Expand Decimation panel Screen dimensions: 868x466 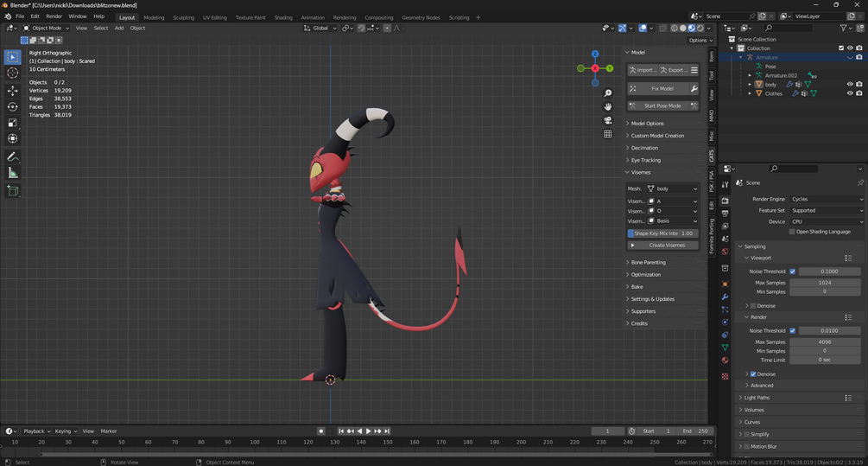(x=644, y=148)
